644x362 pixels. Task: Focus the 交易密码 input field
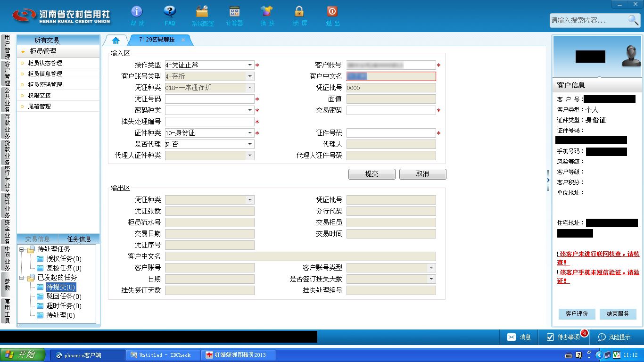coord(391,110)
